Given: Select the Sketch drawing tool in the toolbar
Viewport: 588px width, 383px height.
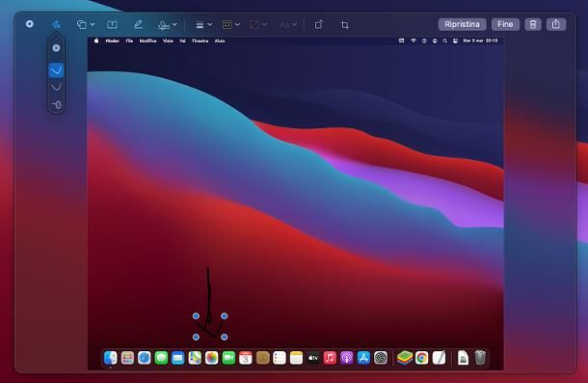Looking at the screenshot, I should (x=56, y=25).
